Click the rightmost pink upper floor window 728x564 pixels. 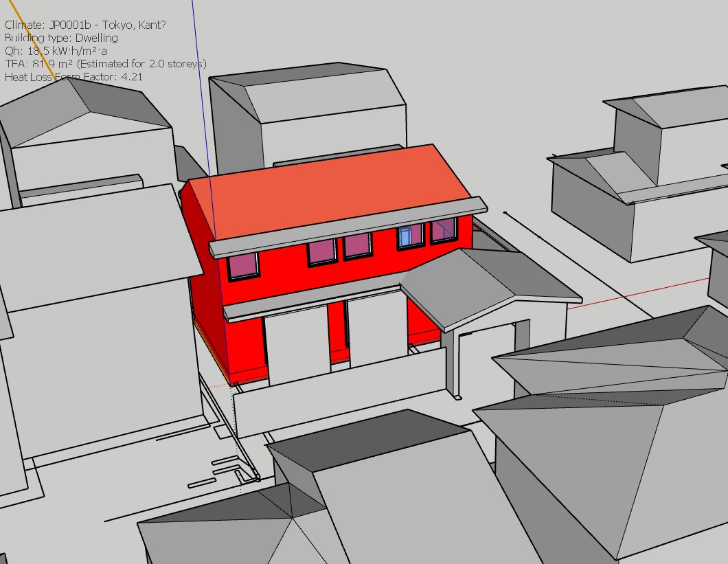coord(444,231)
